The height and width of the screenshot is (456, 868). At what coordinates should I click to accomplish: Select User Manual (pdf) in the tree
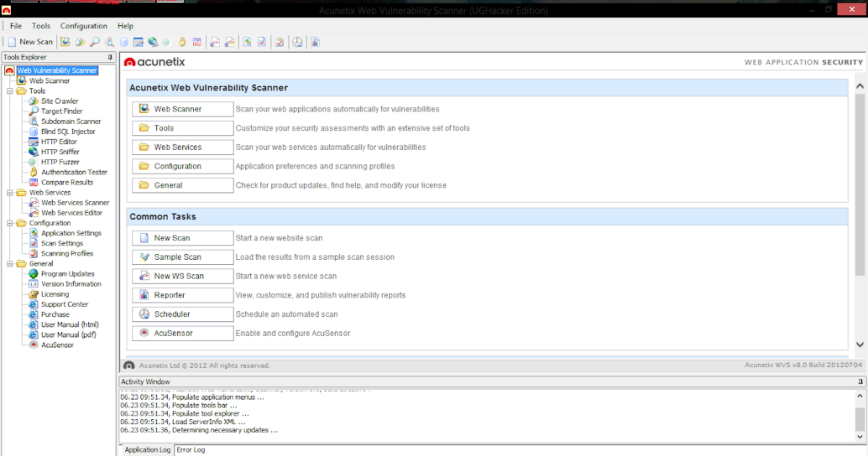click(x=69, y=334)
